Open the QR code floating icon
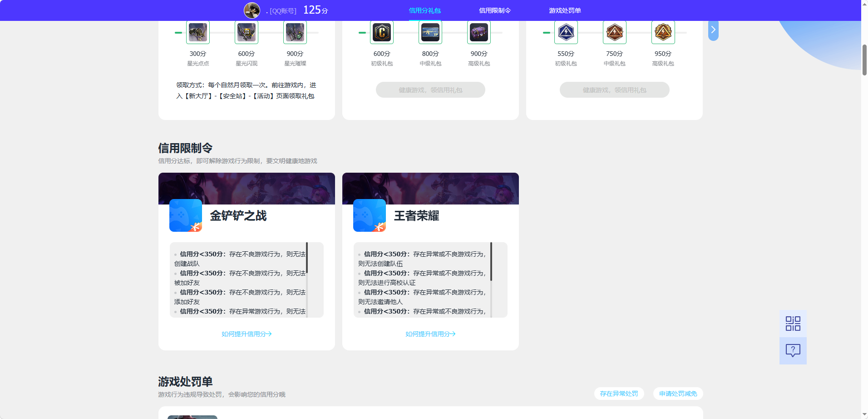This screenshot has height=419, width=868. [793, 324]
